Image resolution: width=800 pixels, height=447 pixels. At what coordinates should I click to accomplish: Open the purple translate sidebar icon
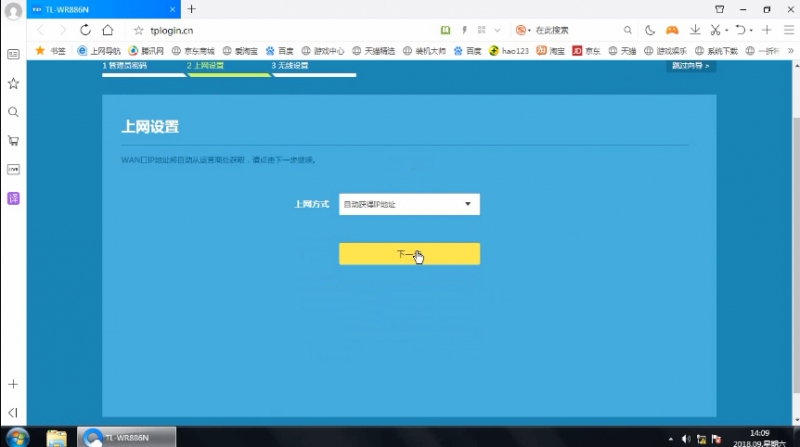13,198
